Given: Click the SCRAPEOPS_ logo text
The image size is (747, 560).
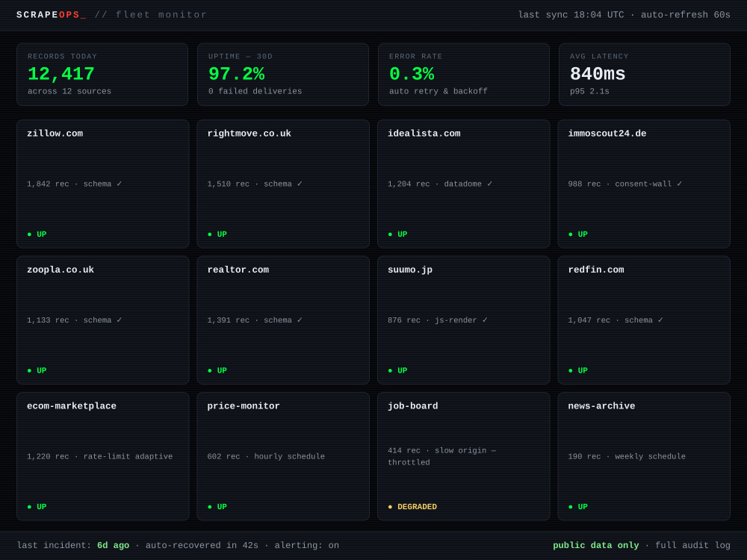Looking at the screenshot, I should [x=52, y=15].
